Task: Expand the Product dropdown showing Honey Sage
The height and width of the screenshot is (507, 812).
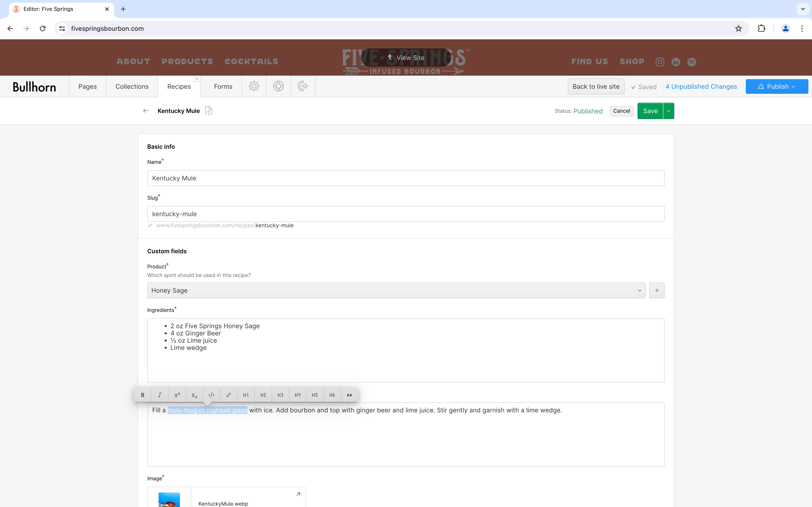Action: (396, 290)
